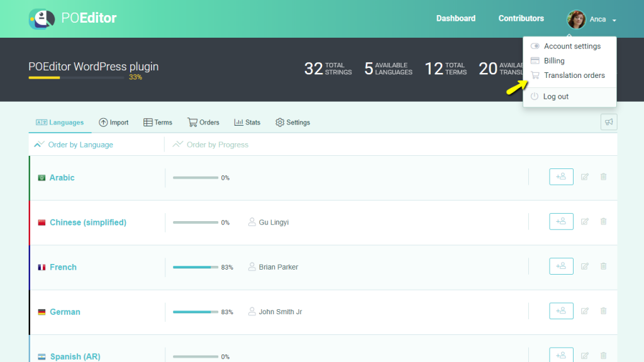Open Billing from user menu
644x362 pixels.
click(x=554, y=61)
